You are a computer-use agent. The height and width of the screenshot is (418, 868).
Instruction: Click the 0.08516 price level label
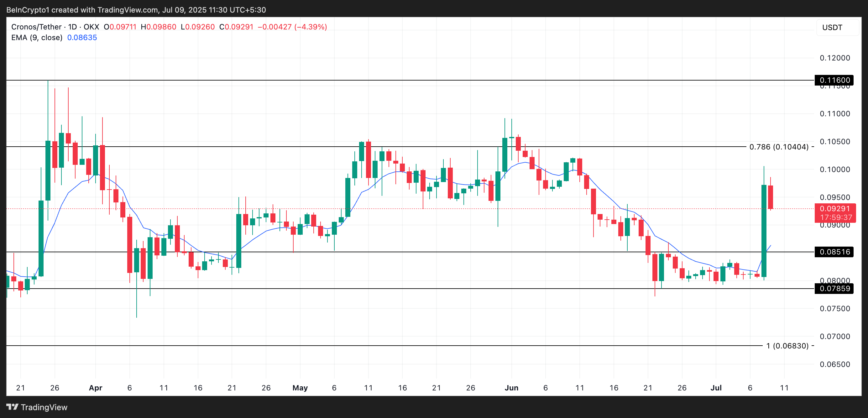[834, 252]
